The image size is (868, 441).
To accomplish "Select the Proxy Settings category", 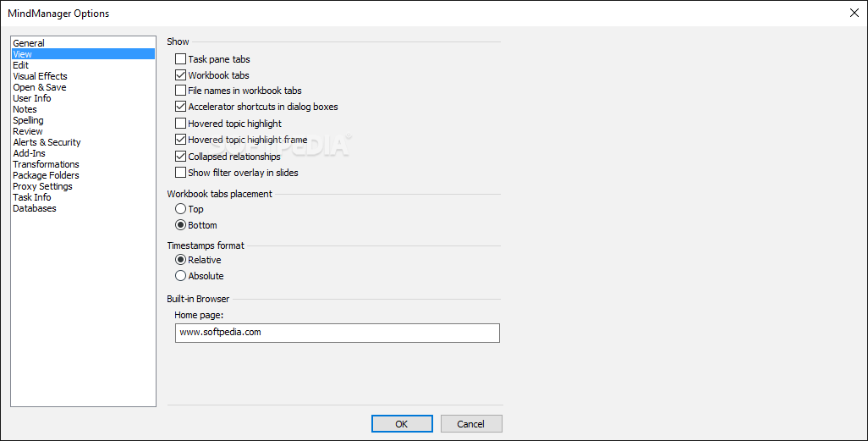I will [42, 186].
